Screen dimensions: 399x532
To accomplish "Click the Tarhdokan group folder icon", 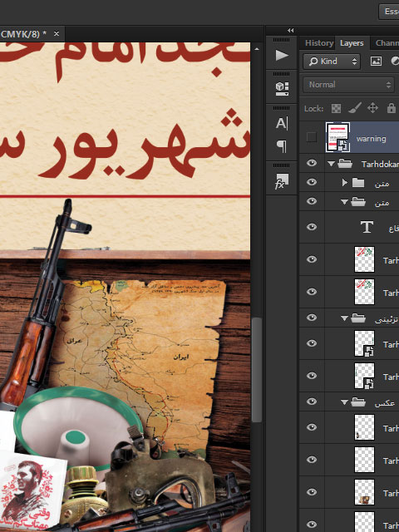I will click(345, 164).
